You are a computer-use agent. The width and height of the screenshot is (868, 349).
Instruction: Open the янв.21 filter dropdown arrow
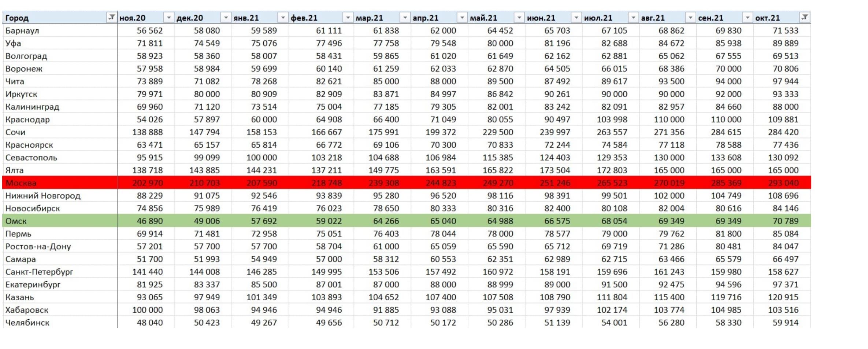click(x=283, y=17)
